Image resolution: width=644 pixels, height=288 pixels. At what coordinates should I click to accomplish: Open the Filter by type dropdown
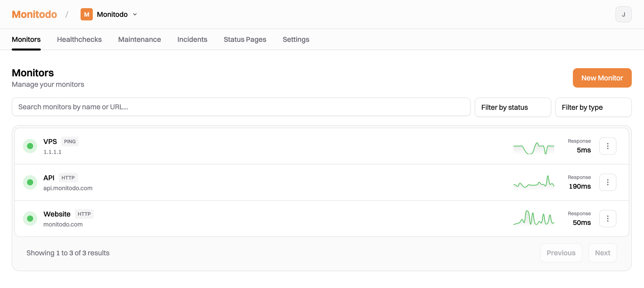[x=593, y=107]
